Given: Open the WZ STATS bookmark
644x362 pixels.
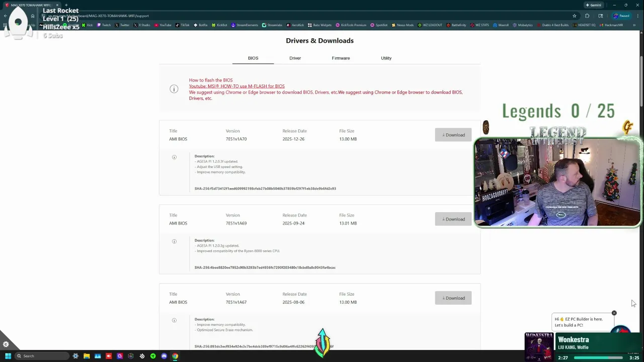Looking at the screenshot, I should pos(479,25).
